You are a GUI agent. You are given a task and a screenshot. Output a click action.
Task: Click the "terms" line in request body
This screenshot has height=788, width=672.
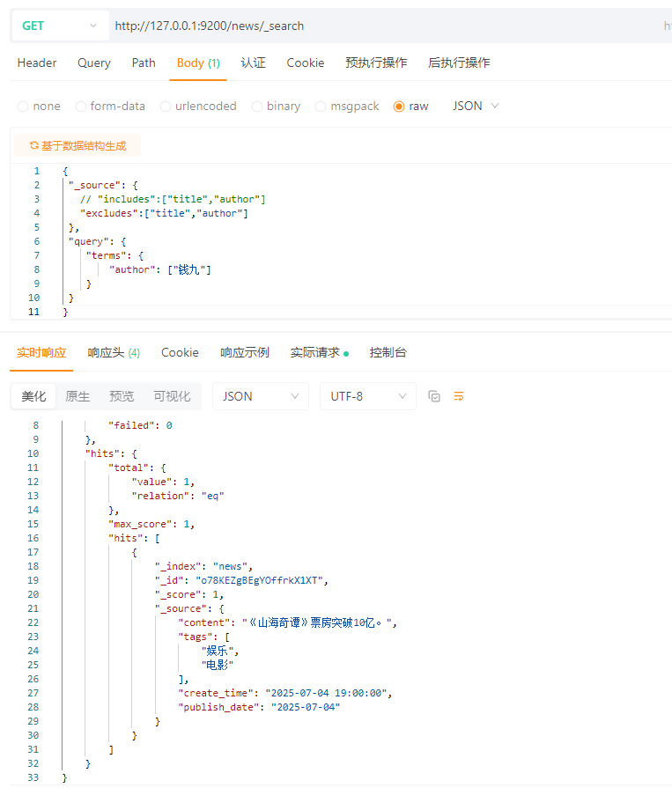point(114,256)
